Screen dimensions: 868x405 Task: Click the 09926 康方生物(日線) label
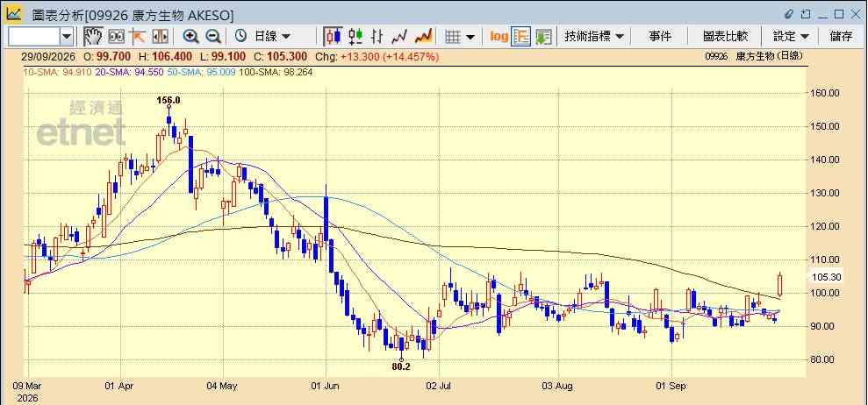(753, 56)
